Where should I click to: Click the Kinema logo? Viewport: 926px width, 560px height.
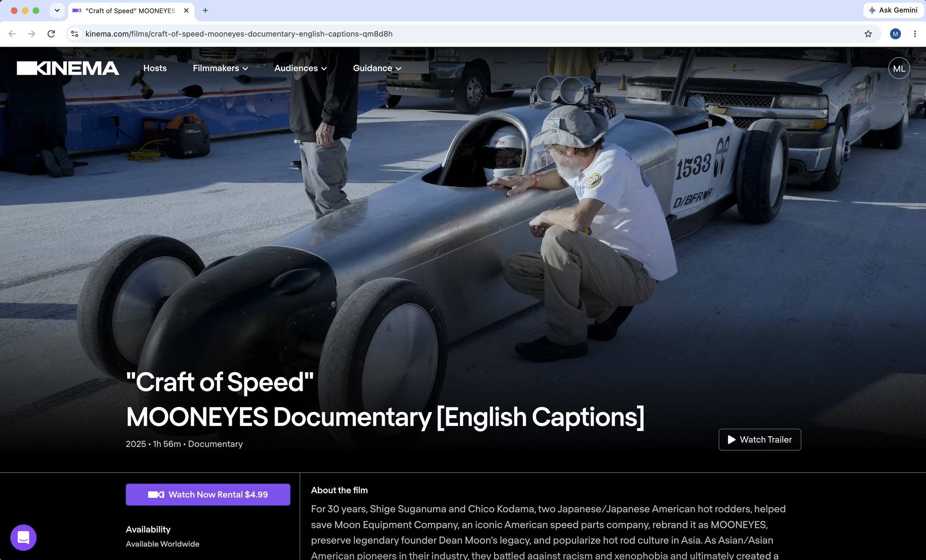point(68,68)
